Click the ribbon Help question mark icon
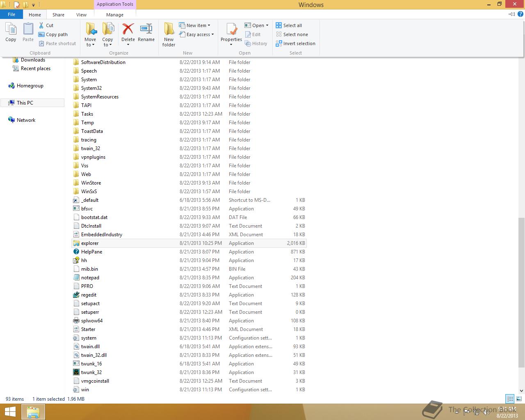This screenshot has height=420, width=525. [x=521, y=14]
